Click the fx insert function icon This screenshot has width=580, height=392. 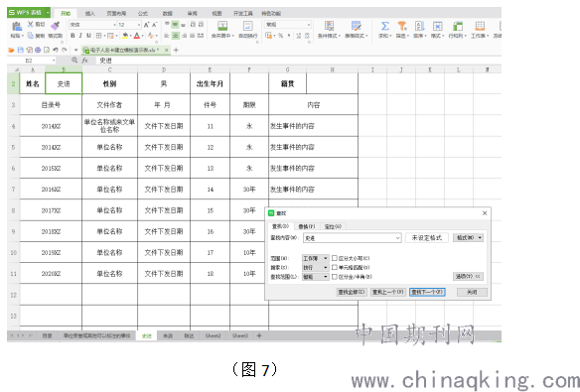point(85,61)
